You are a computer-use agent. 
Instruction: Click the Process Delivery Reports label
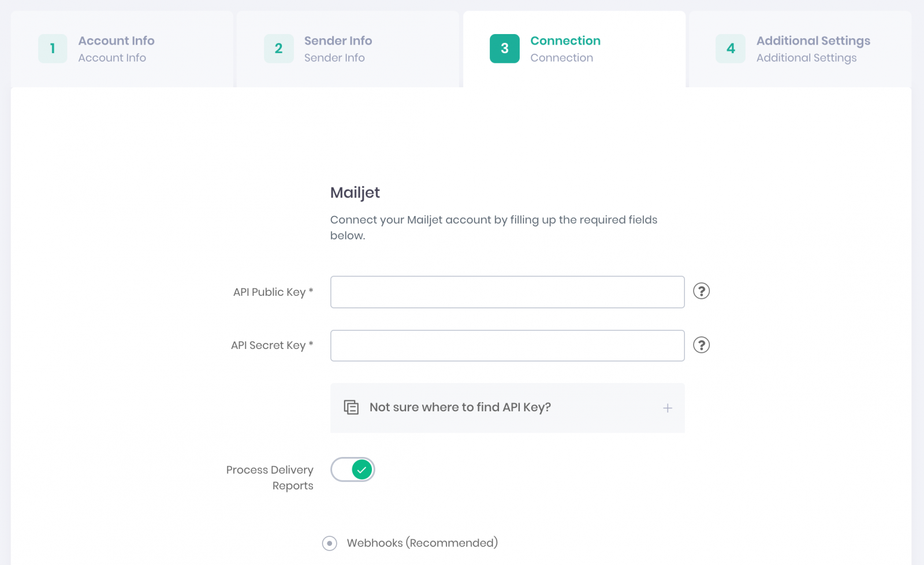[x=270, y=477]
